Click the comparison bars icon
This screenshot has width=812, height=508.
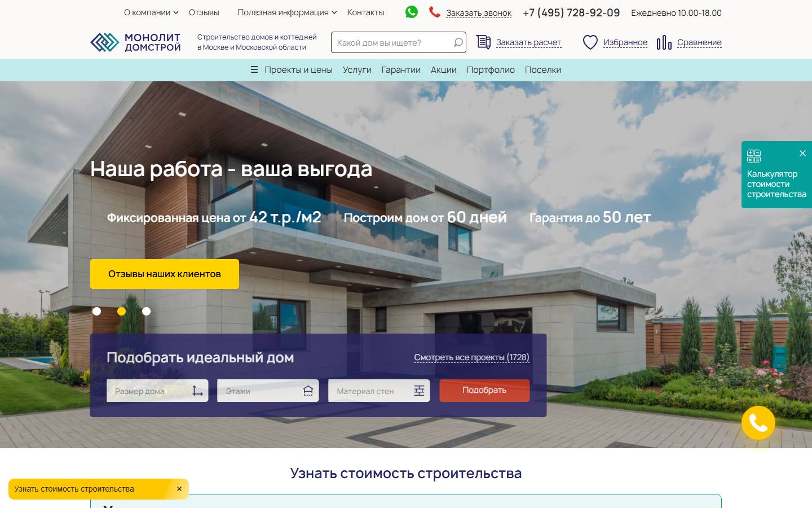[x=664, y=42]
